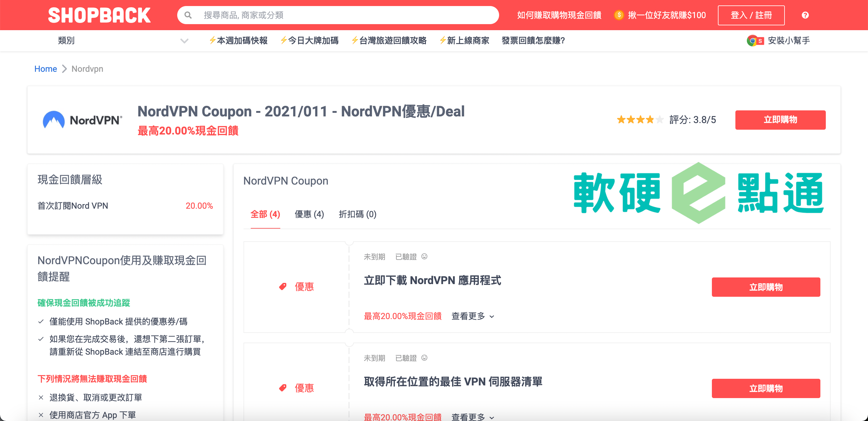Open the Home breadcrumb link
Screen dimensions: 868x421
(46, 69)
